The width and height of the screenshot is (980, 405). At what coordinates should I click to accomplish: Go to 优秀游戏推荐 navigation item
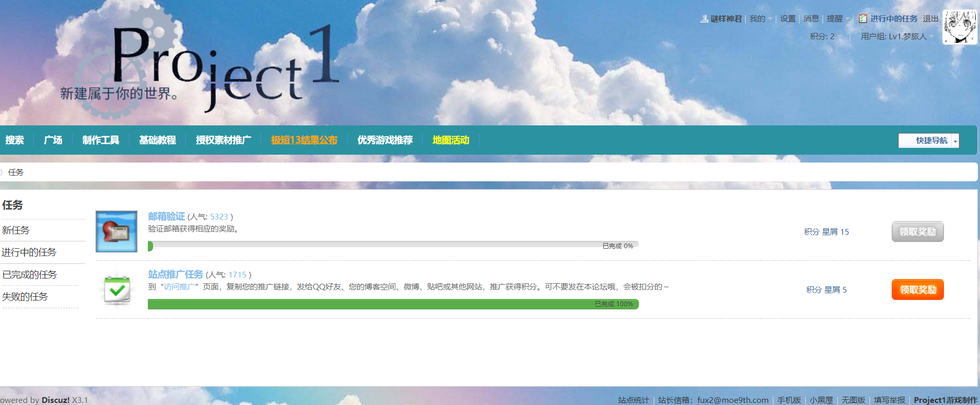pyautogui.click(x=385, y=140)
